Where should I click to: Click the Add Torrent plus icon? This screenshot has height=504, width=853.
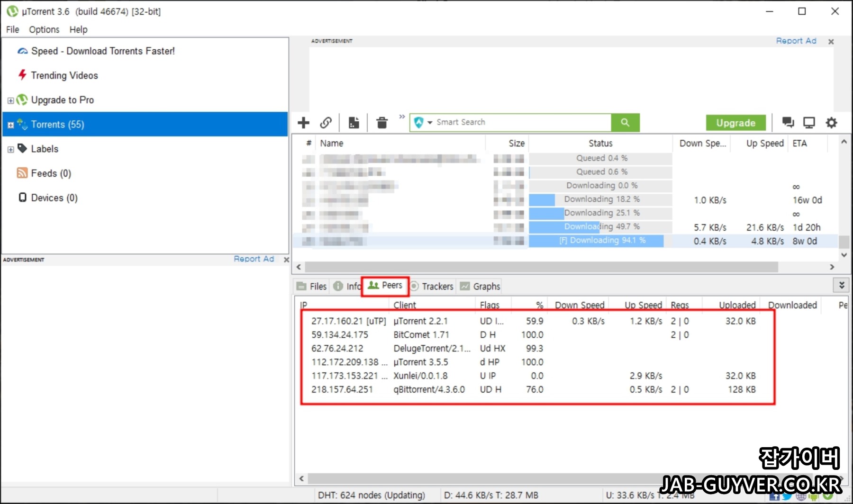click(303, 123)
